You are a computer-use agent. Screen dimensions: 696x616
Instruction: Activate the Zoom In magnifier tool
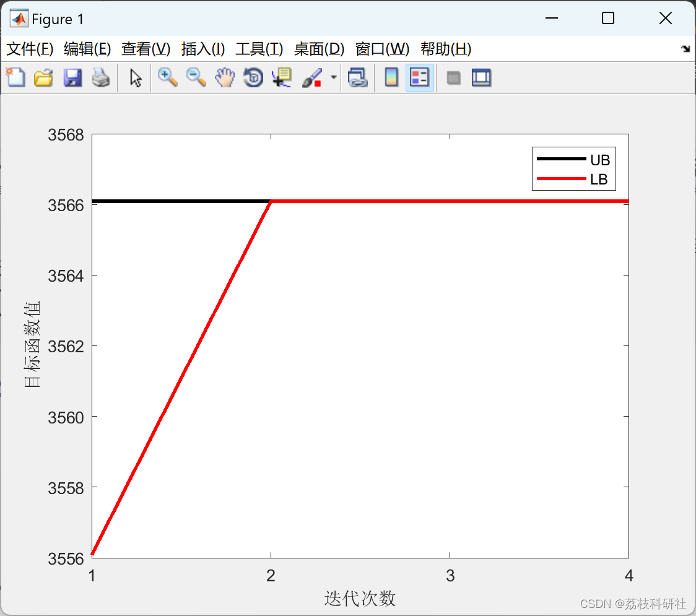click(167, 77)
